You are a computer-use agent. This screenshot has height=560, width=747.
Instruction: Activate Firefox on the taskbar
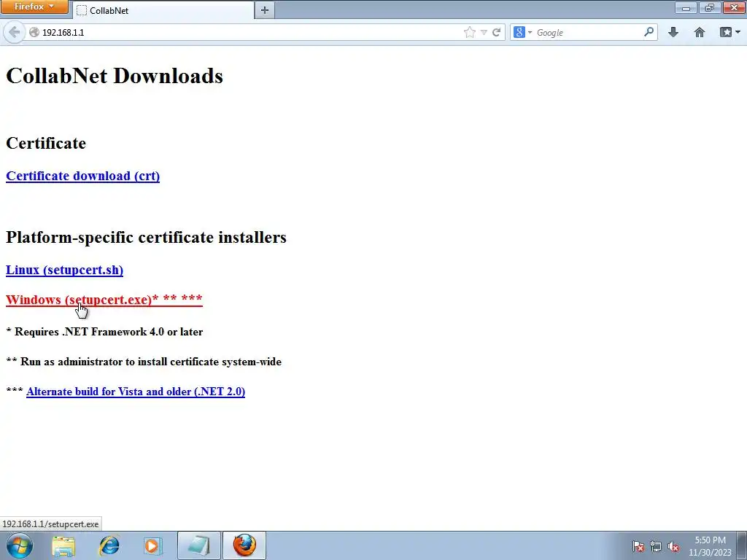(244, 545)
